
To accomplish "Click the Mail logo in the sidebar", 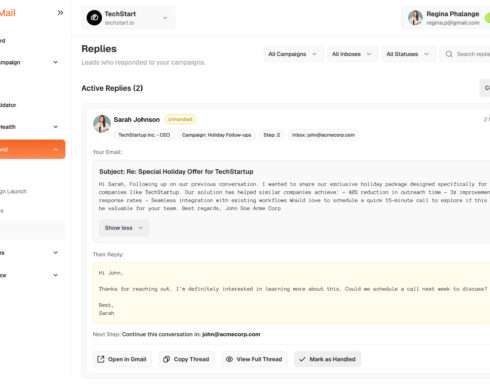I will [x=8, y=13].
